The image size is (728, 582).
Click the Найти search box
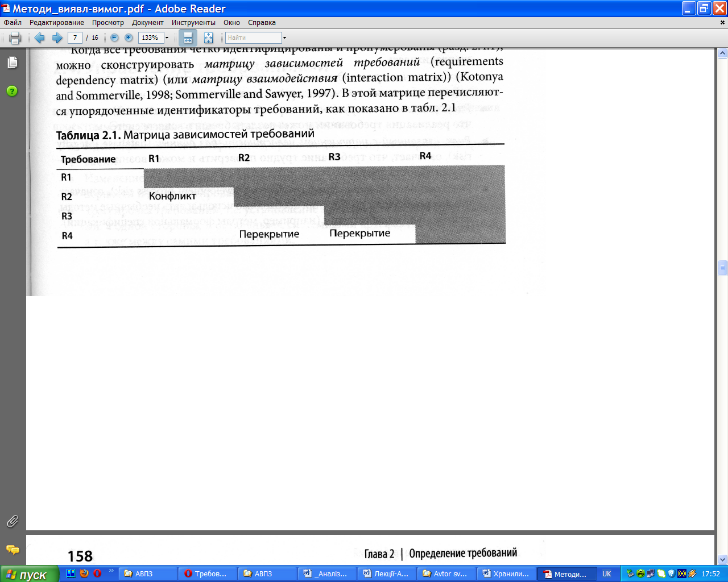point(254,38)
